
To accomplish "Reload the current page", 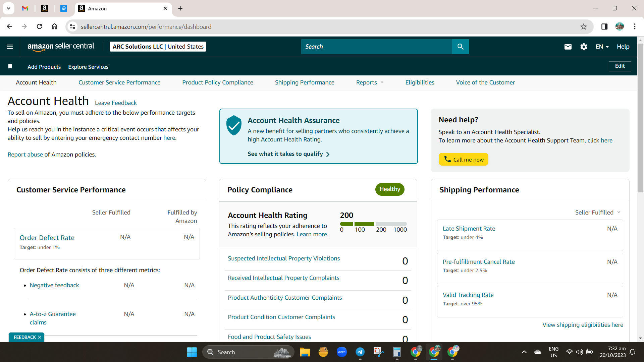I will 39,26.
